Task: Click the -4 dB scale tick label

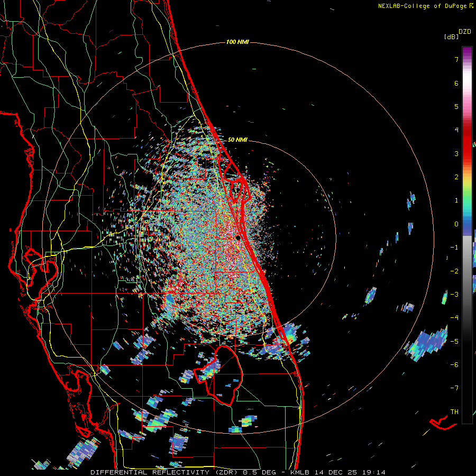Action: point(454,318)
